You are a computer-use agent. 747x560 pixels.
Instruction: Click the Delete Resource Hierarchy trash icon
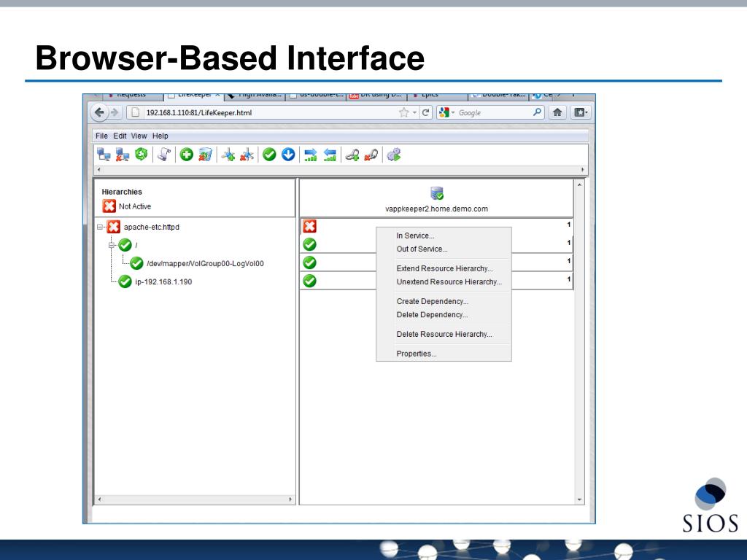(x=205, y=154)
